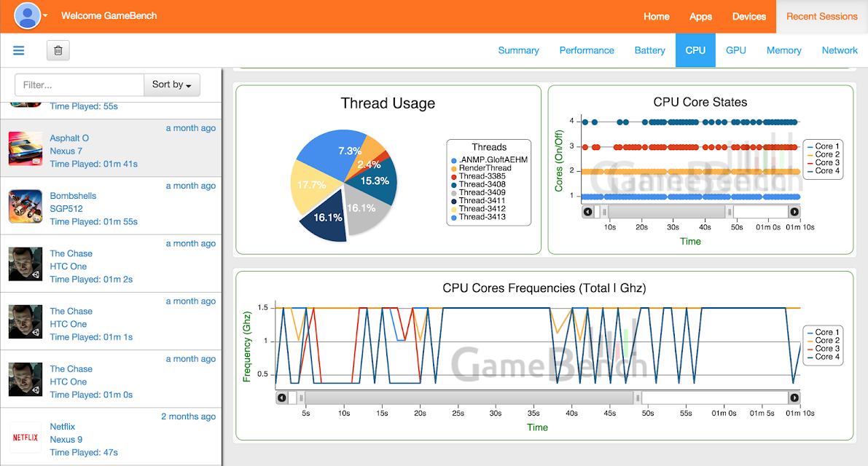Image resolution: width=868 pixels, height=466 pixels.
Task: Switch to the Network tab
Action: pyautogui.click(x=840, y=50)
